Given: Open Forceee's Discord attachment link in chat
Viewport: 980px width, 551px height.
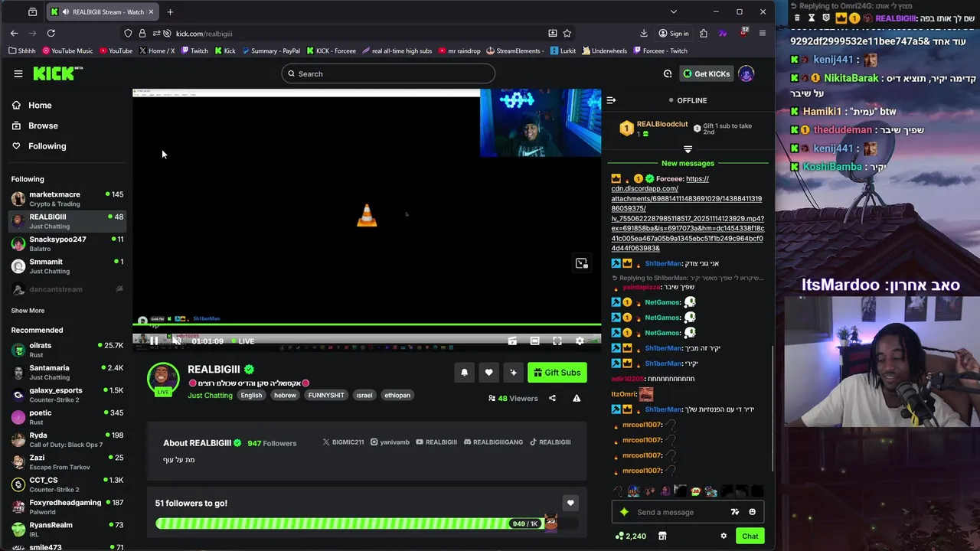Looking at the screenshot, I should 688,214.
